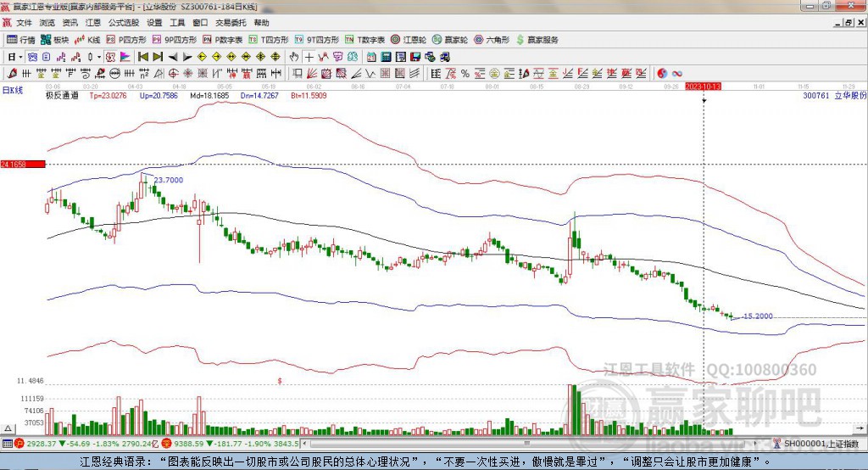Click the 极反通道 indicator name
This screenshot has width=868, height=470.
pyautogui.click(x=62, y=95)
